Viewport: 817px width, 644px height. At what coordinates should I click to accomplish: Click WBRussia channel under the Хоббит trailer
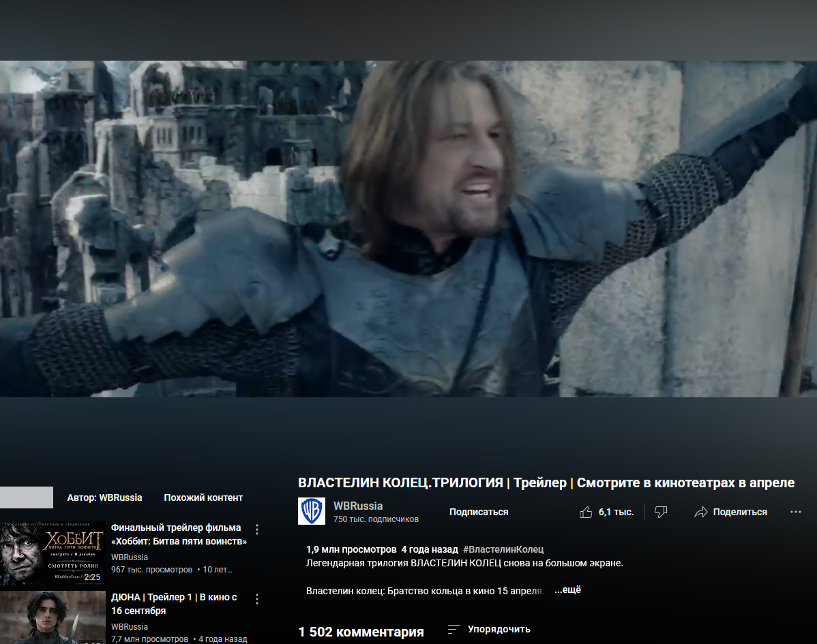(x=129, y=557)
